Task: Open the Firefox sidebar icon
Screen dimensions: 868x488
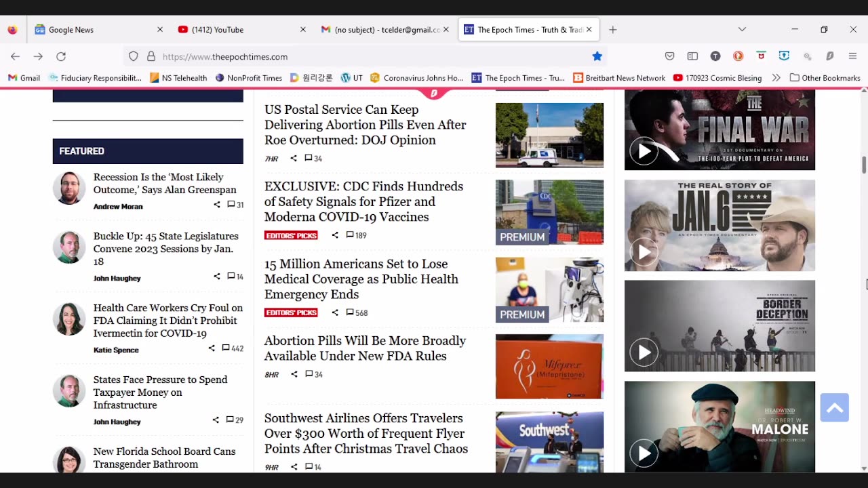Action: coord(692,56)
